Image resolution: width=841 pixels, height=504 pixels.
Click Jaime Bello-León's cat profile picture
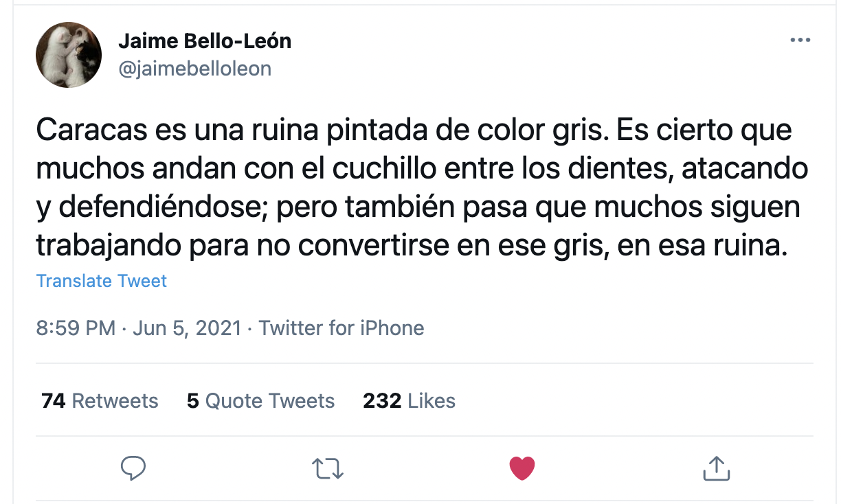[69, 55]
